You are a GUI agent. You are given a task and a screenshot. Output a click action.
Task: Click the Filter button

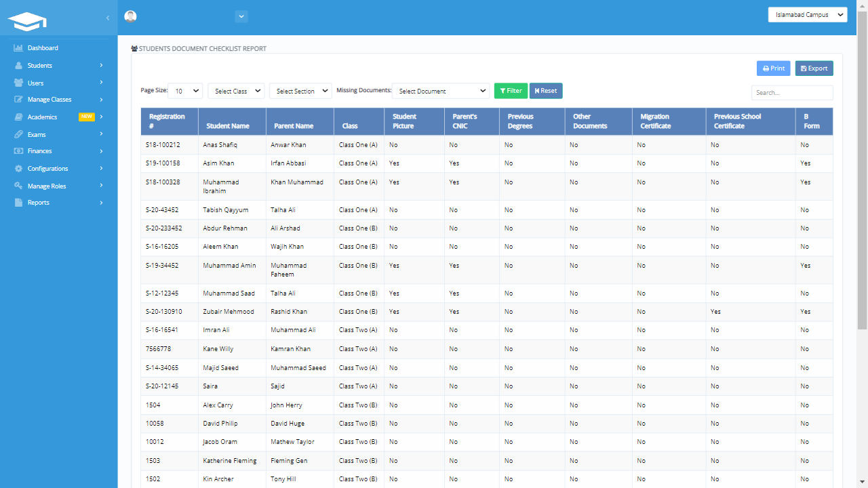tap(511, 90)
